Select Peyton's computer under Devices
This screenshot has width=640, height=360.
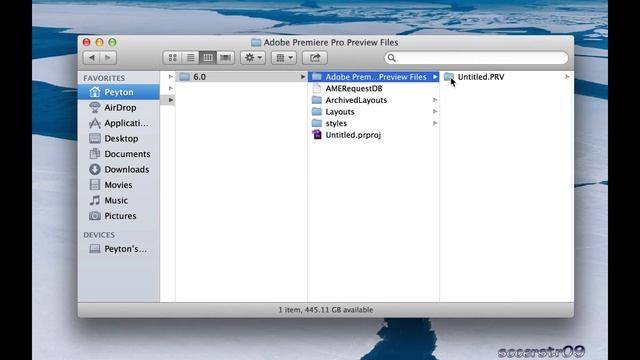[119, 249]
